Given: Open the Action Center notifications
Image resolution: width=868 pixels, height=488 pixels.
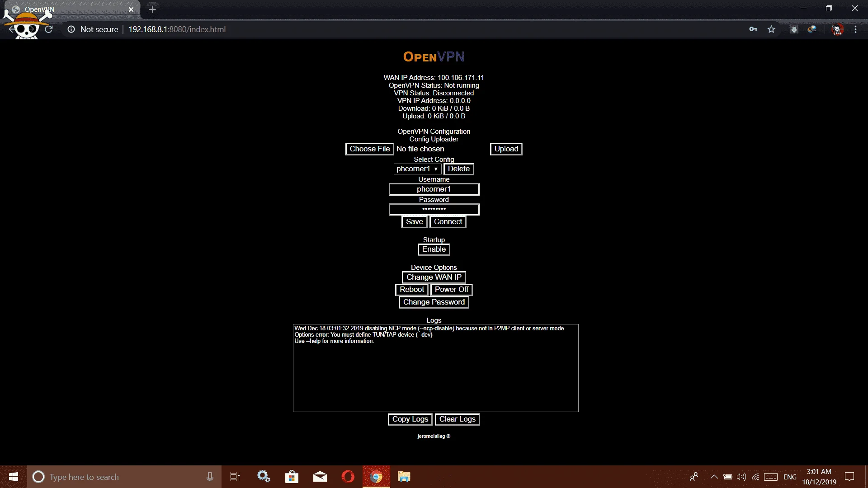Looking at the screenshot, I should pyautogui.click(x=849, y=477).
